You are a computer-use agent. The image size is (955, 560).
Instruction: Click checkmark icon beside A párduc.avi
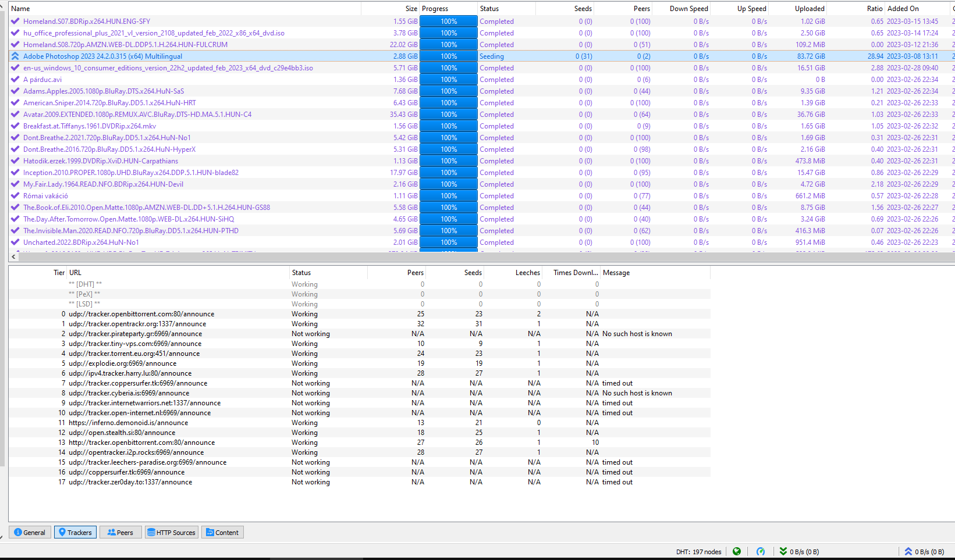pos(15,79)
